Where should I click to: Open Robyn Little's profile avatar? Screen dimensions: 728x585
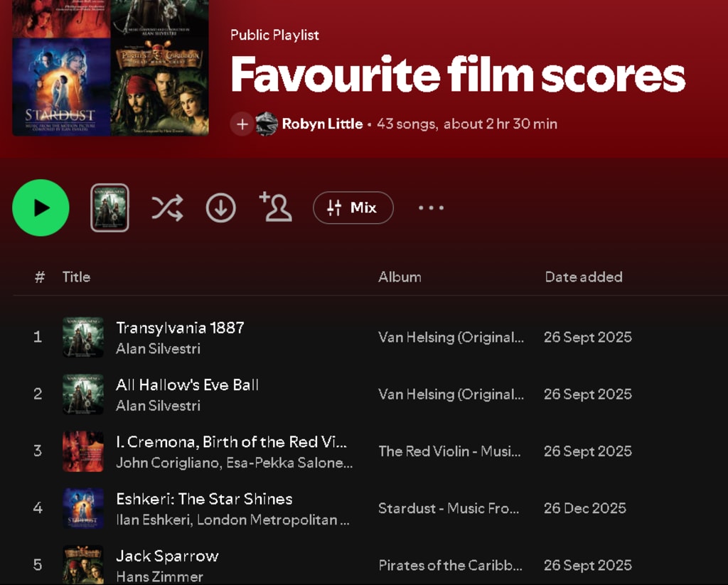[267, 124]
